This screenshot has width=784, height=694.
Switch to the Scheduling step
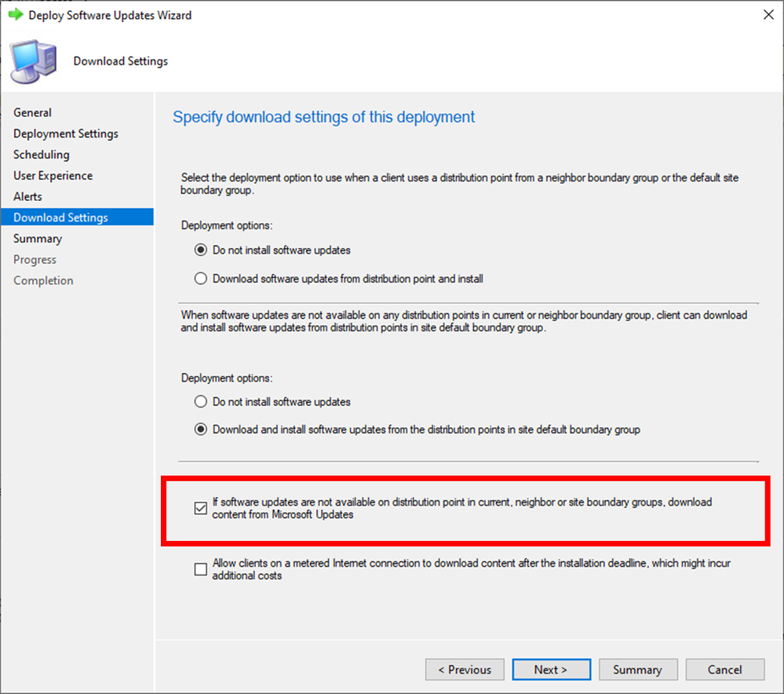click(x=42, y=155)
